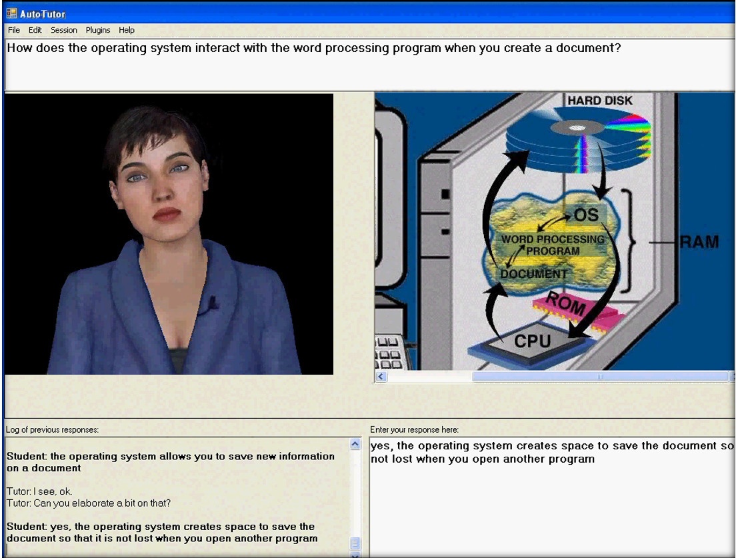Screen dimensions: 738x560
Task: Click the up arrow of the response log scrollbar
Action: 355,444
